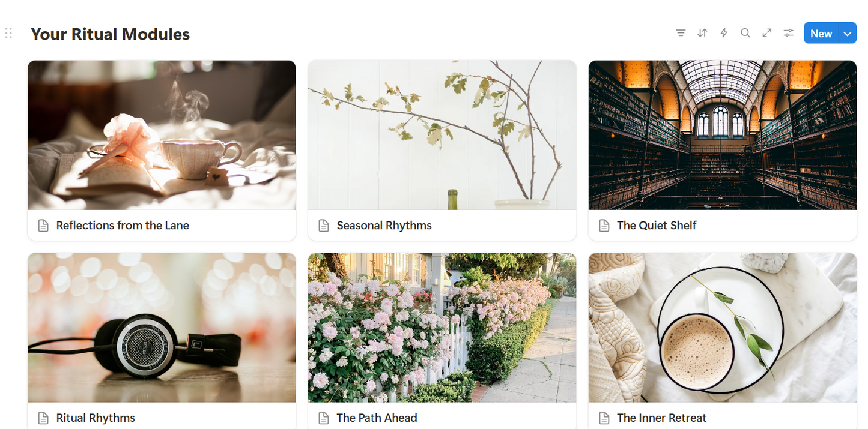
Task: Click the Your Ritual Modules heading
Action: tap(111, 34)
